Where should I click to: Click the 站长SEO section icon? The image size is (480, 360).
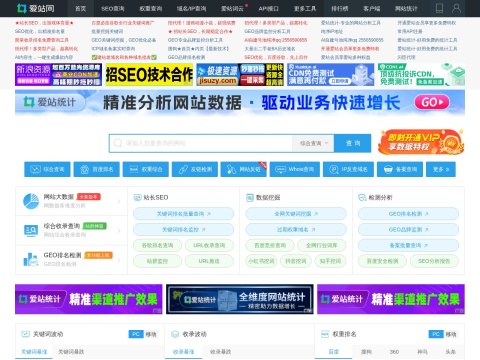[x=137, y=197]
